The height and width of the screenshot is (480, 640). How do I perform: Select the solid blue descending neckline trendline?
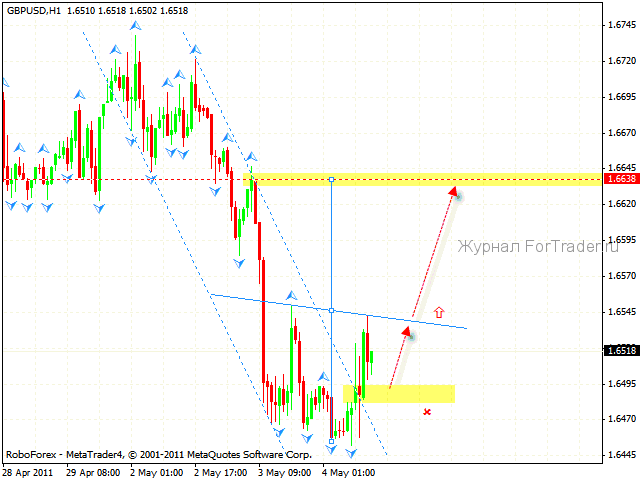[x=339, y=311]
